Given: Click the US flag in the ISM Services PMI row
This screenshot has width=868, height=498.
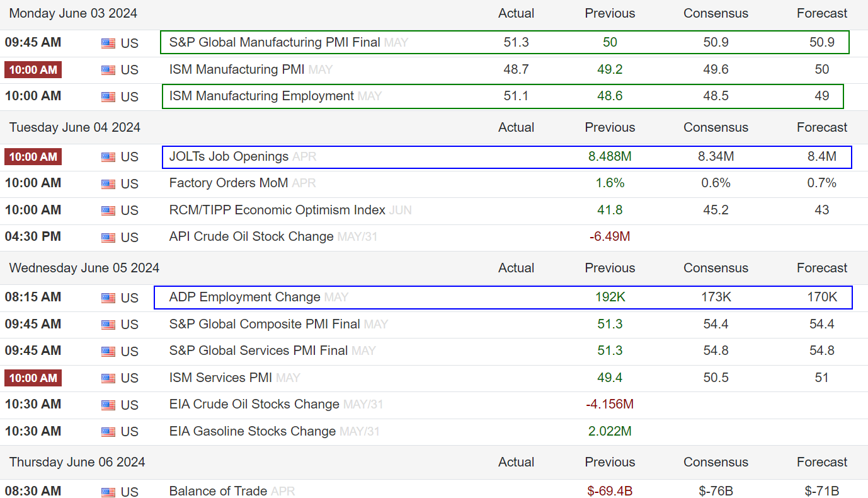Looking at the screenshot, I should (x=108, y=379).
